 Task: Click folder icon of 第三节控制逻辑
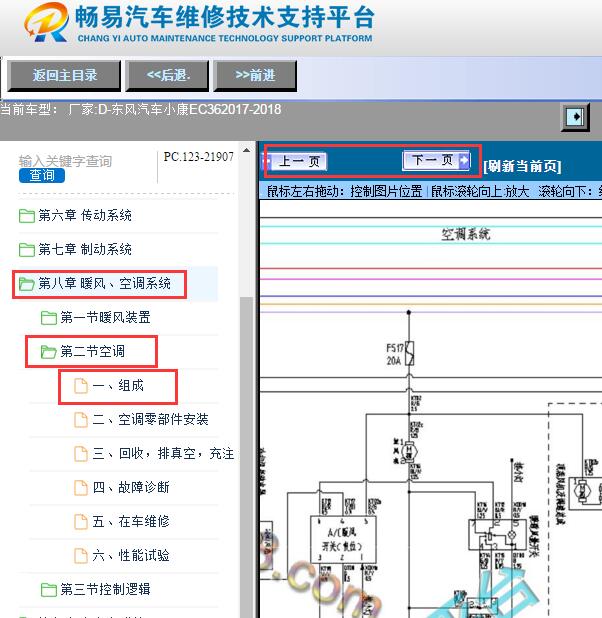click(49, 590)
